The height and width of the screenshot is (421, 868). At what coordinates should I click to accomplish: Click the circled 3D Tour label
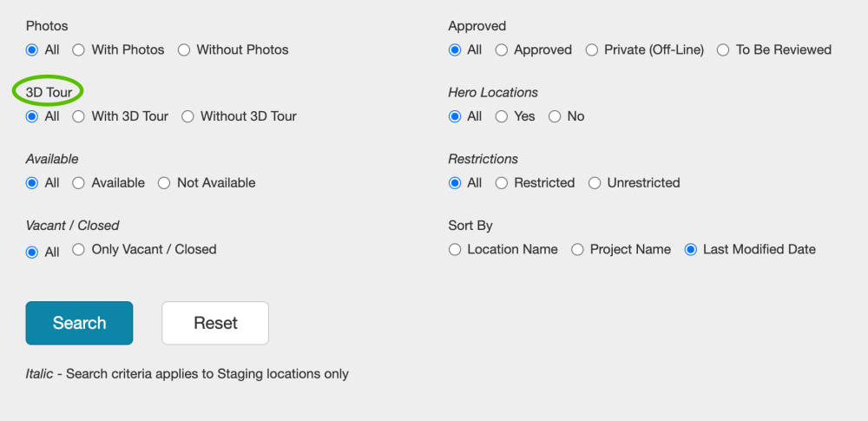tap(49, 92)
